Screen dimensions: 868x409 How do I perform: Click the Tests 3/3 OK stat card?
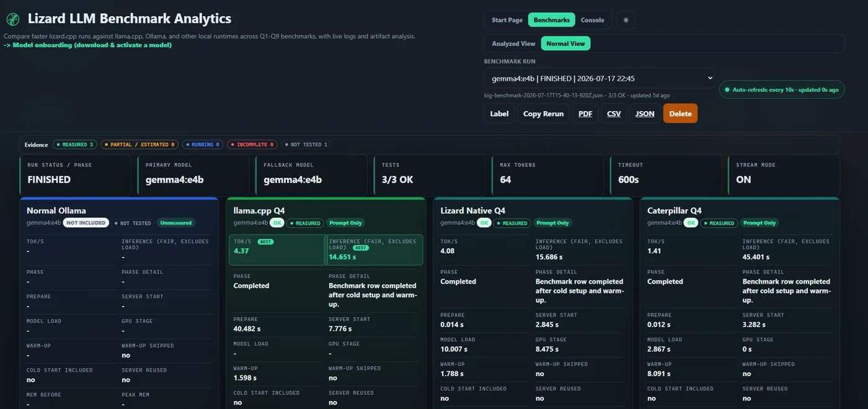(430, 174)
